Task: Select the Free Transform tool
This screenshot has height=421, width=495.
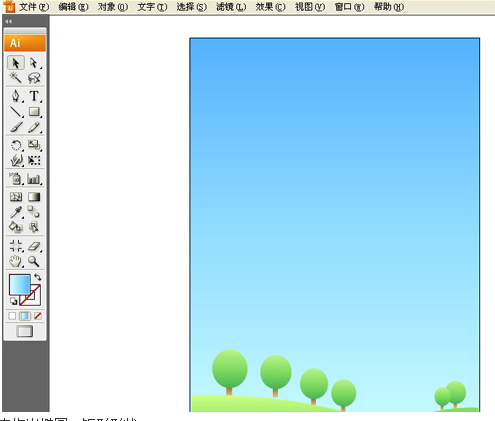Action: coord(34,160)
